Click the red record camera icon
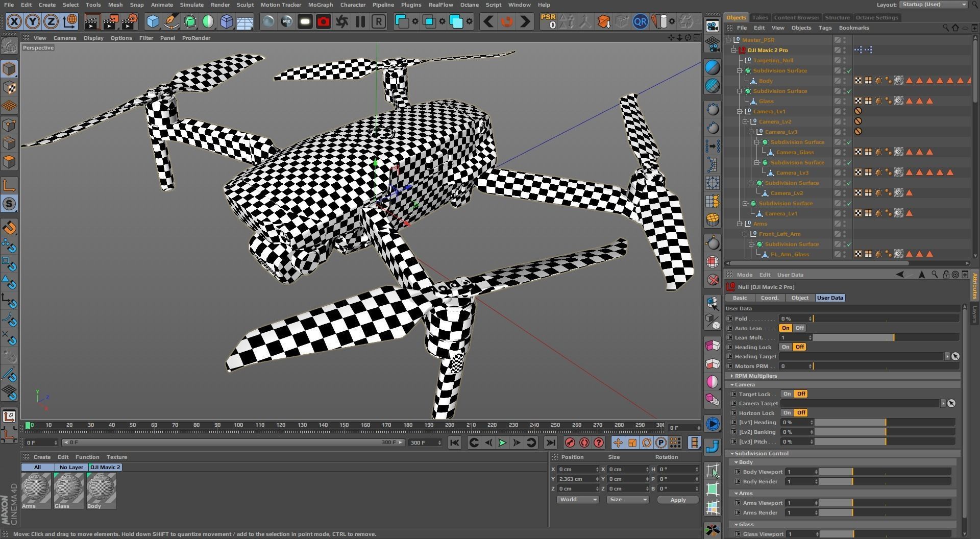The width and height of the screenshot is (980, 539). [x=324, y=21]
